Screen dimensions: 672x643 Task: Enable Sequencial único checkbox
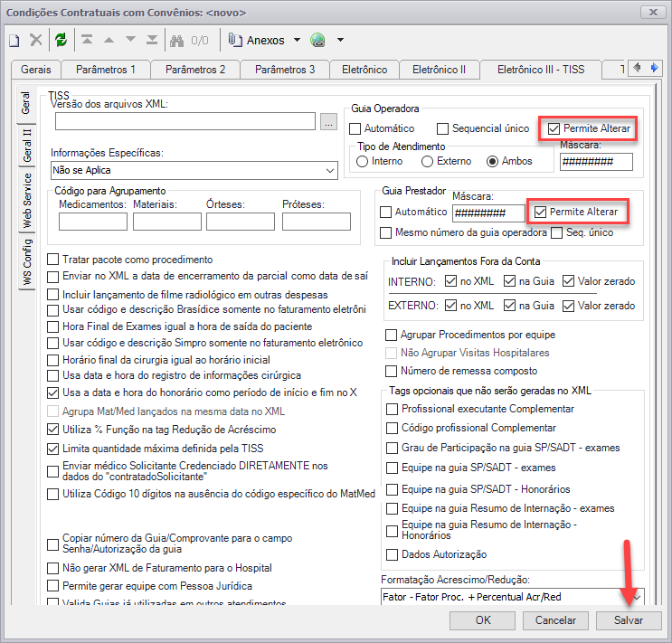pos(442,128)
